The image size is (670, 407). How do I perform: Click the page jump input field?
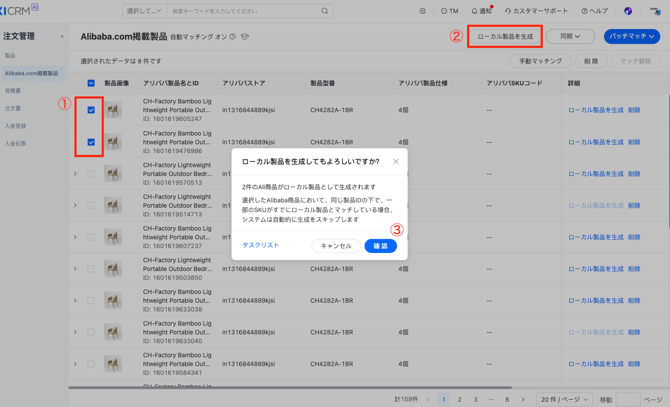[628, 399]
